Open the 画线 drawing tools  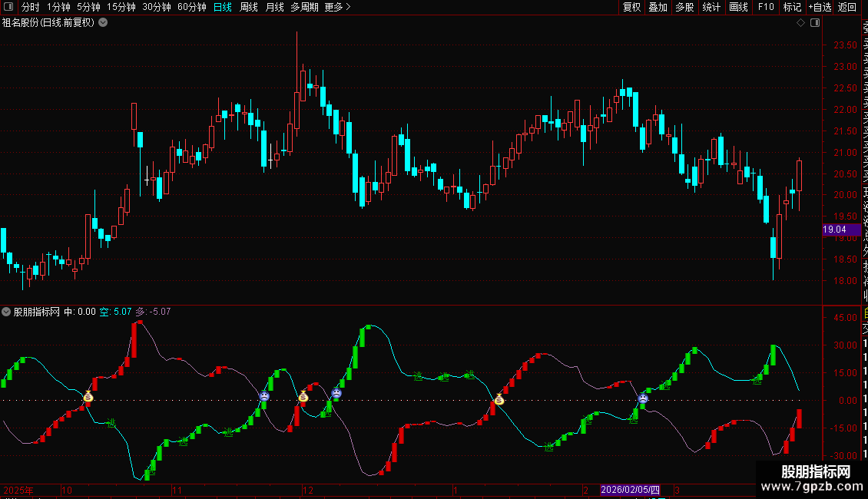738,7
